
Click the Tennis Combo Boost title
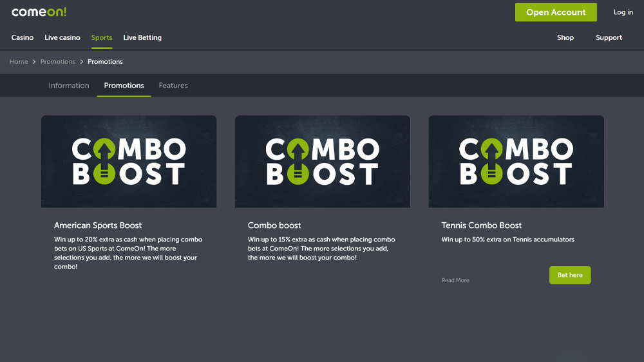481,225
